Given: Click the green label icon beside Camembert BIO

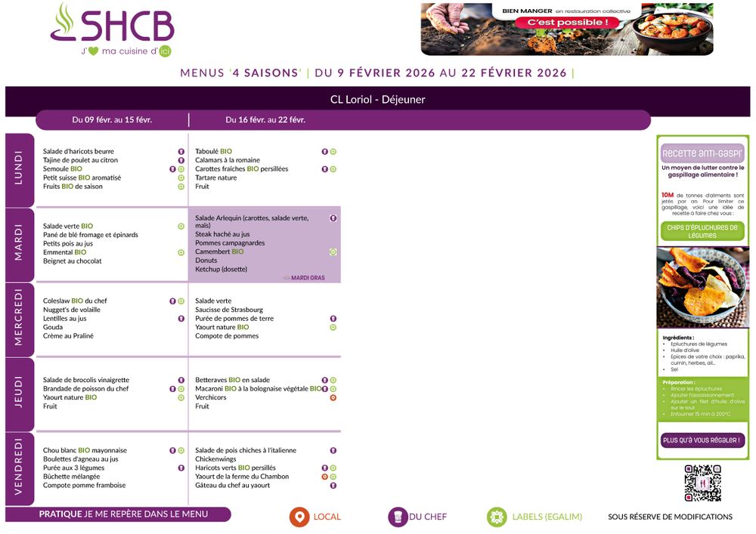Looking at the screenshot, I should [x=333, y=252].
